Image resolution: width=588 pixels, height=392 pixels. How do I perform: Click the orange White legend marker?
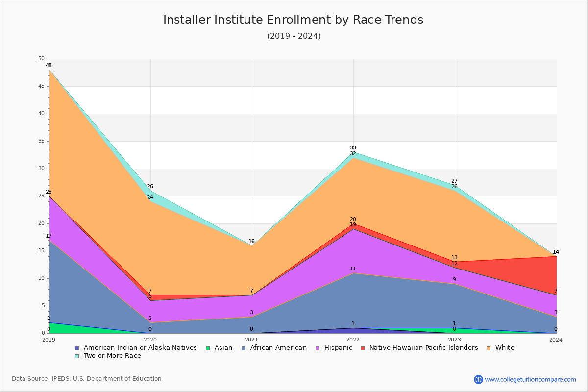[488, 348]
